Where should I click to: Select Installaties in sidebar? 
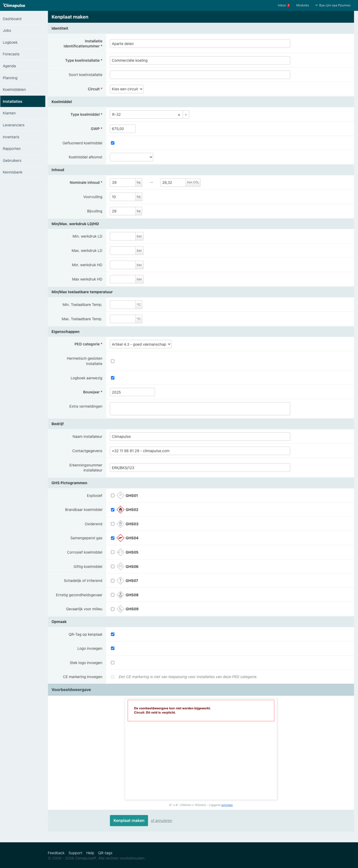pos(22,101)
